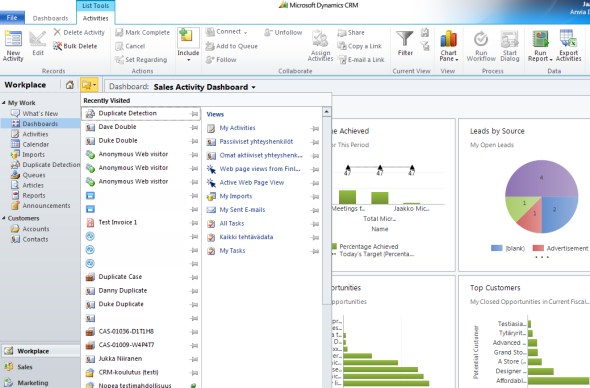Click E-mail a Link in the ribbon
This screenshot has width=590, height=388.
[361, 59]
